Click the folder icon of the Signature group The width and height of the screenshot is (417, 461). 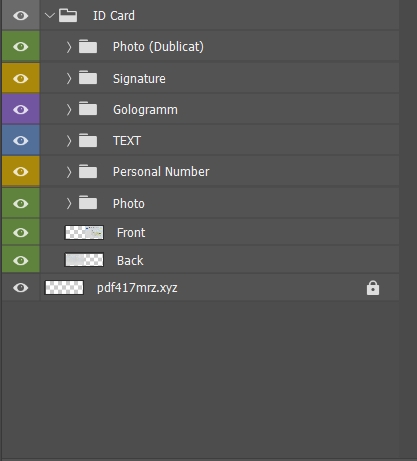88,78
